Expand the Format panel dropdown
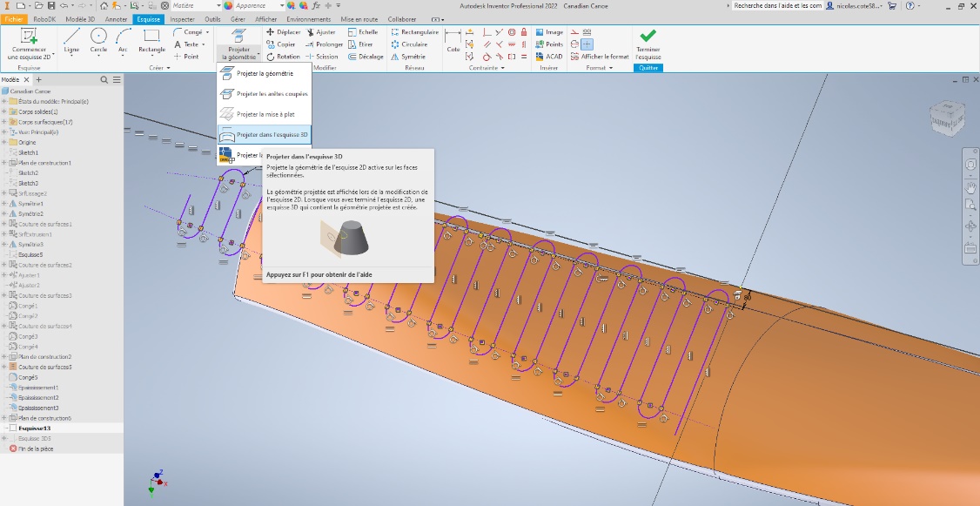The width and height of the screenshot is (980, 506). coord(600,68)
